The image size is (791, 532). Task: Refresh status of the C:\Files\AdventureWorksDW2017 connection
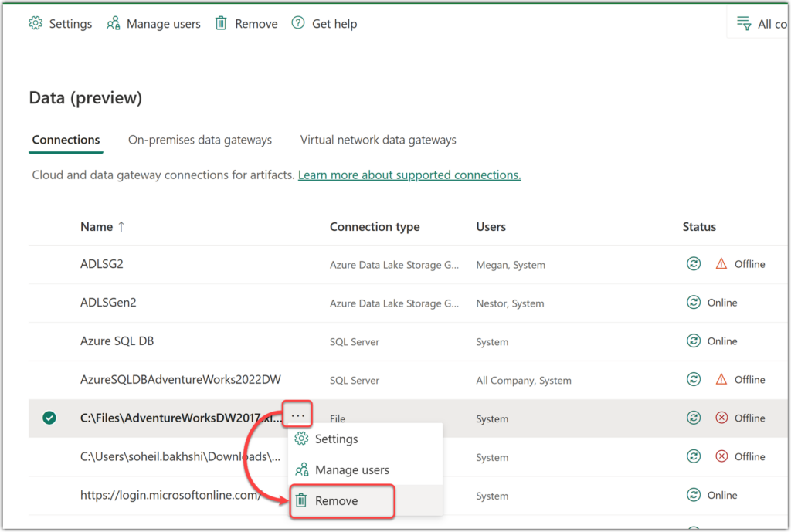tap(694, 418)
